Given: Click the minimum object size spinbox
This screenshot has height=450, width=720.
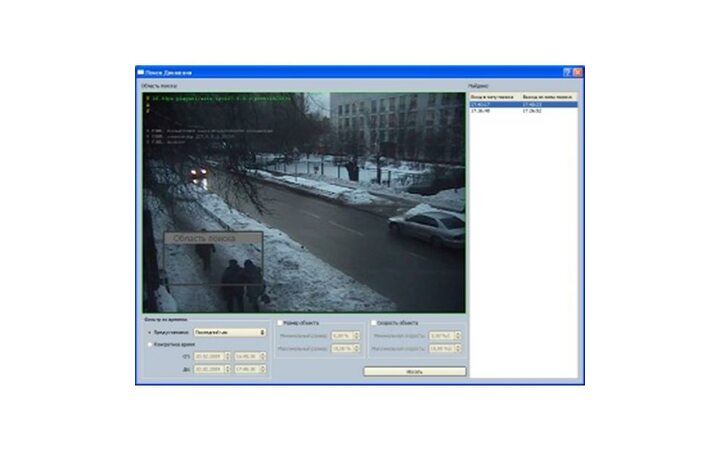Looking at the screenshot, I should [x=345, y=336].
